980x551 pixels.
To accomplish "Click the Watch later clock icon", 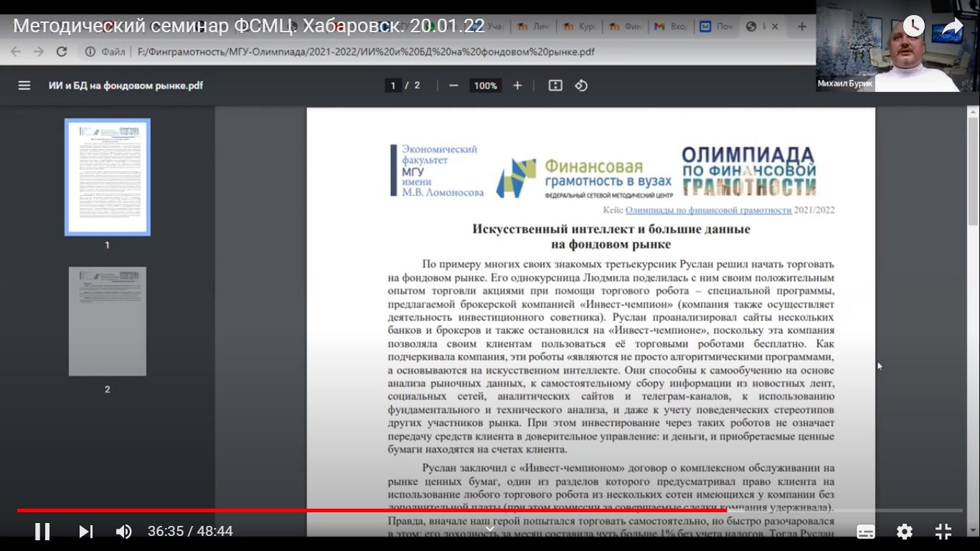I will 914,26.
